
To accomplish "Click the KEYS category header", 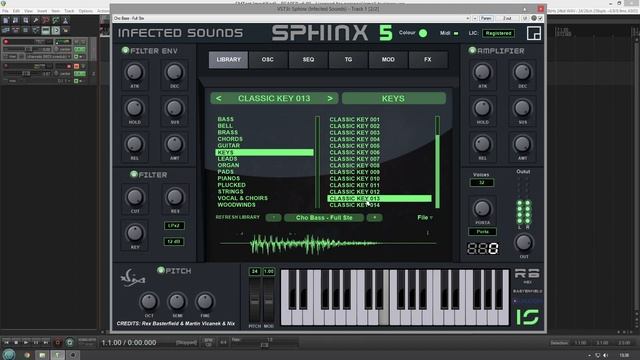I will (393, 98).
